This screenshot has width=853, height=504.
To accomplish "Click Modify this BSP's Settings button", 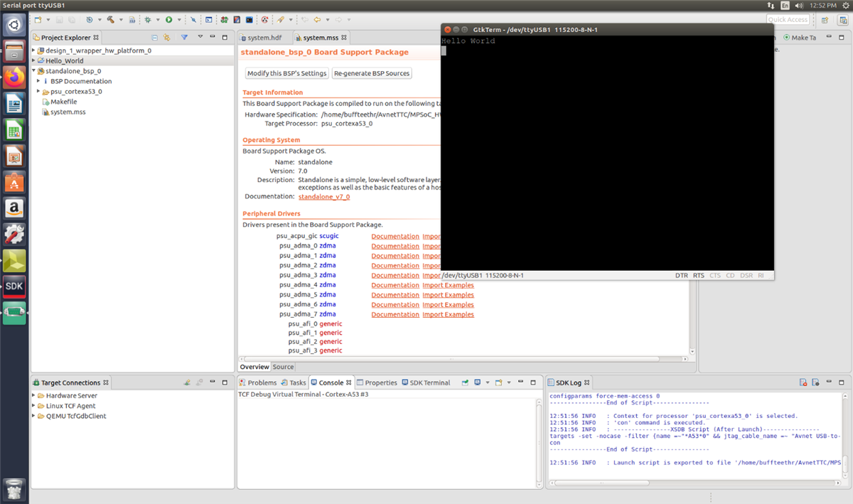I will [x=287, y=73].
